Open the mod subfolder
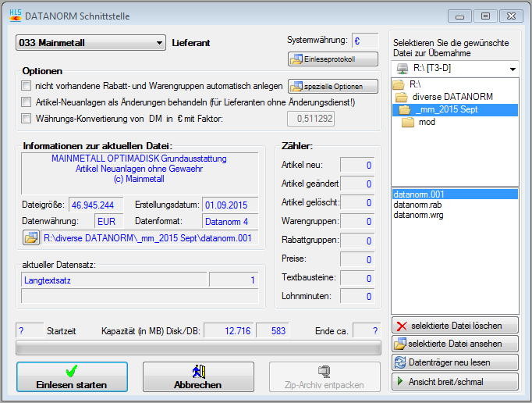The width and height of the screenshot is (532, 403). point(427,123)
